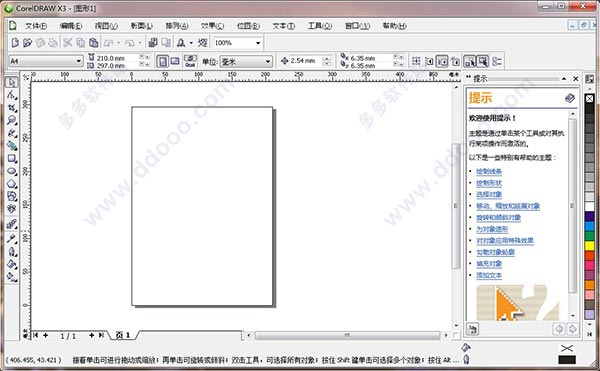Select the Shape tool in the toolbox

tap(11, 95)
